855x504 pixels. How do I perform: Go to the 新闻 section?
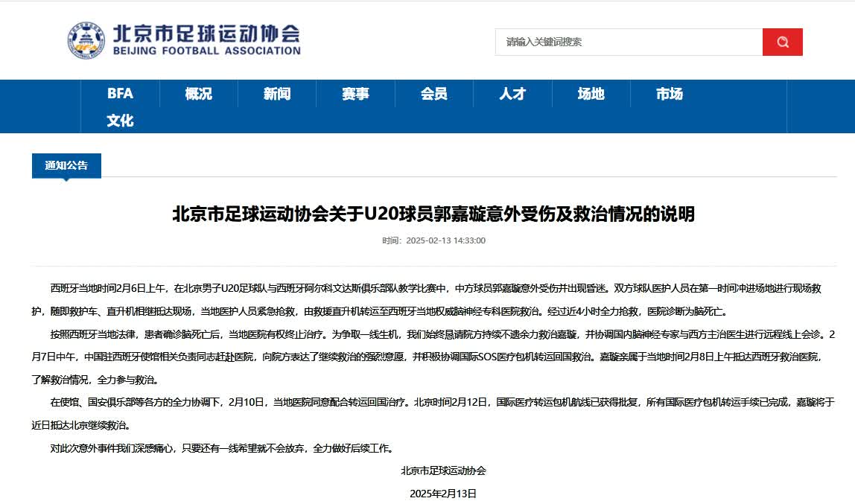277,94
